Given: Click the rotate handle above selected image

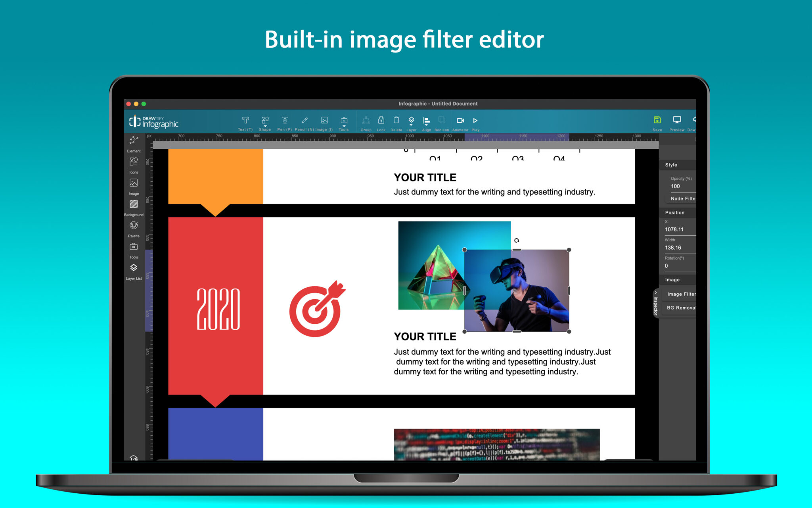Looking at the screenshot, I should 517,241.
